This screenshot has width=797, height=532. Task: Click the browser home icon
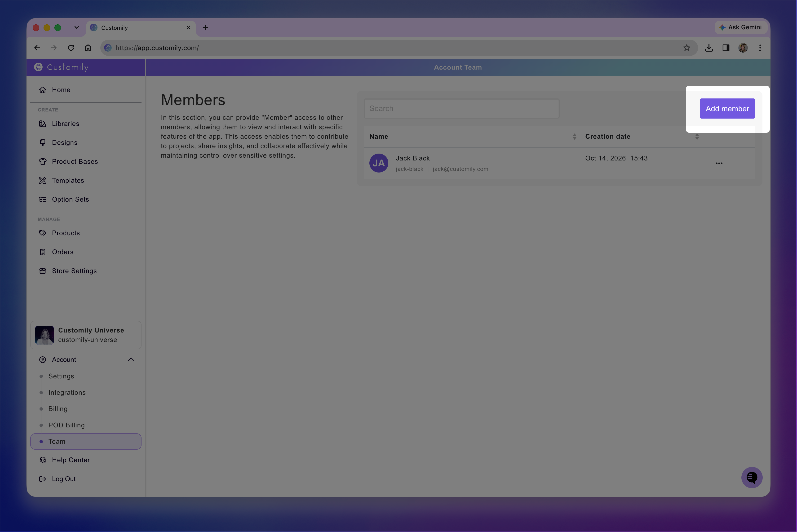(x=88, y=48)
